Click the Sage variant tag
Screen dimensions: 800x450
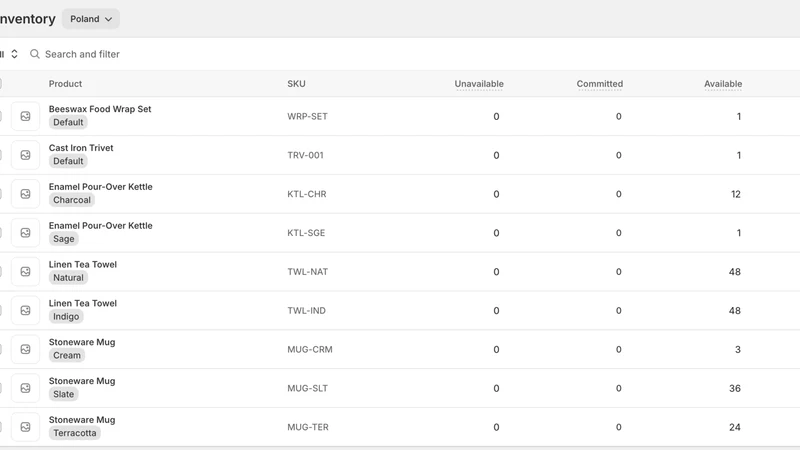64,239
